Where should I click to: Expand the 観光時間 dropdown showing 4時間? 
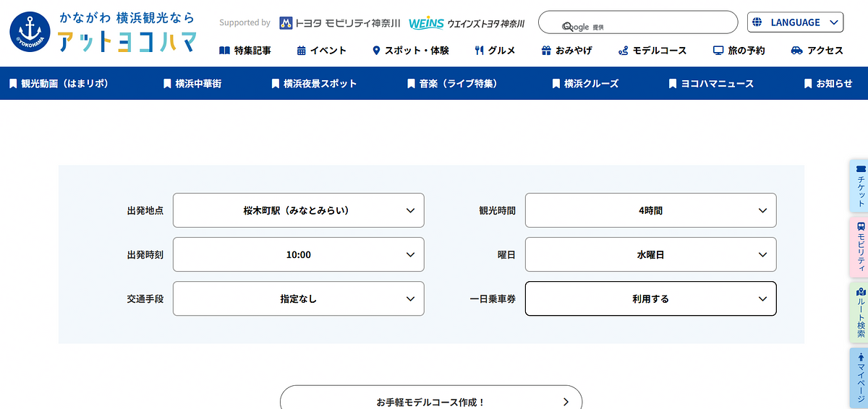[x=650, y=210]
